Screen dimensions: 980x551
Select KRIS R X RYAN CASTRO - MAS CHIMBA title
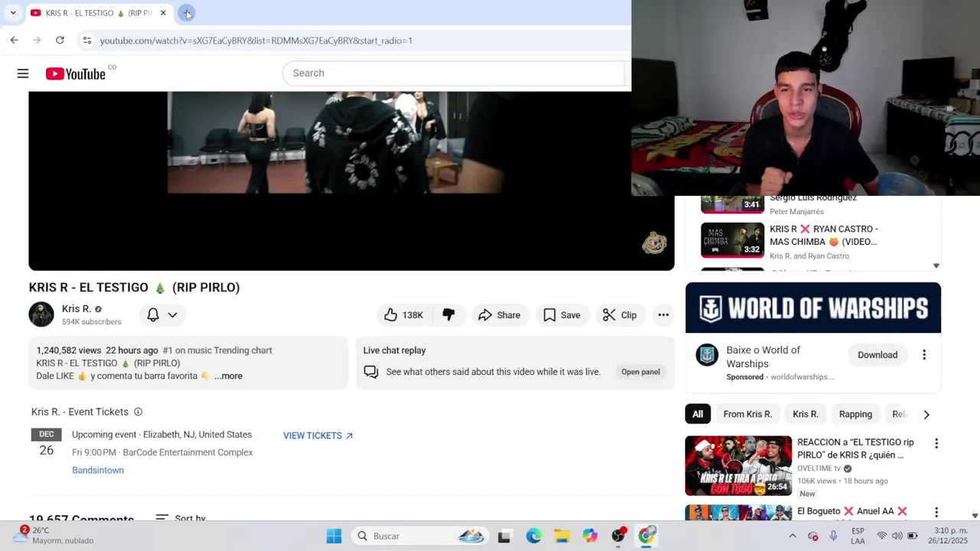(824, 235)
